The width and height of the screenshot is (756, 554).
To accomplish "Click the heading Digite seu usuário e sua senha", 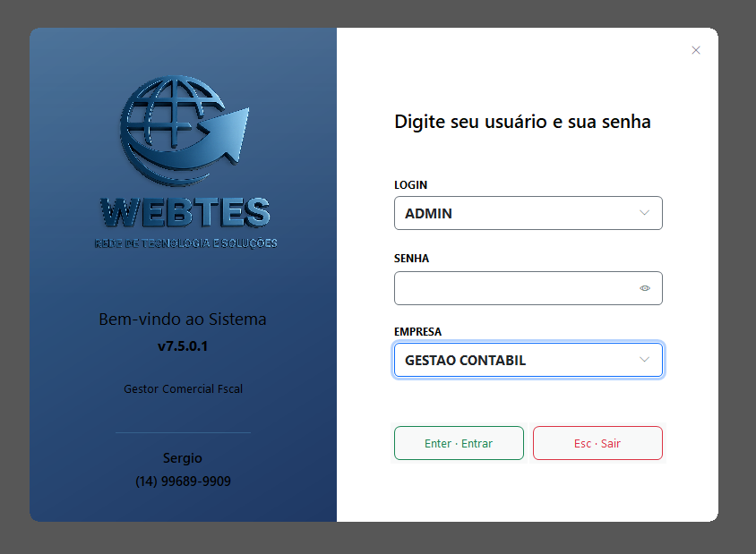I will tap(522, 122).
